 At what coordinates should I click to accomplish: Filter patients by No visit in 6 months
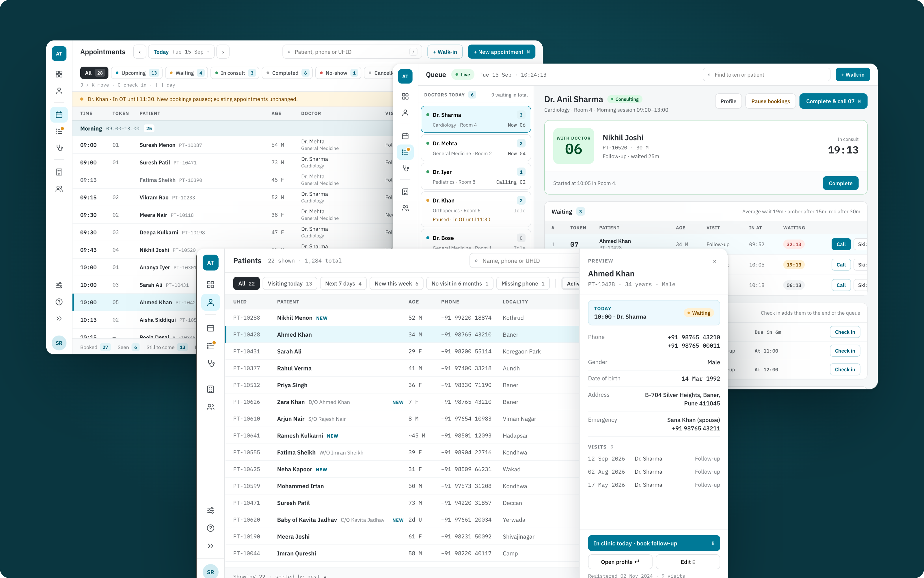point(460,284)
